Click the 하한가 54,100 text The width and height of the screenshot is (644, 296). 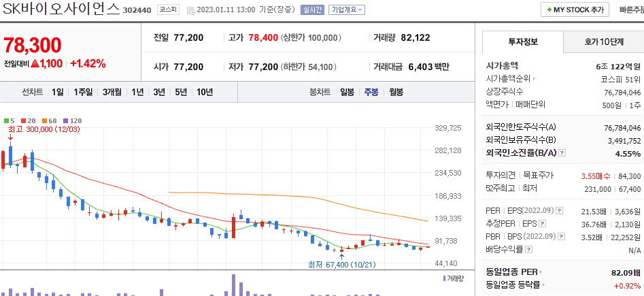click(309, 67)
